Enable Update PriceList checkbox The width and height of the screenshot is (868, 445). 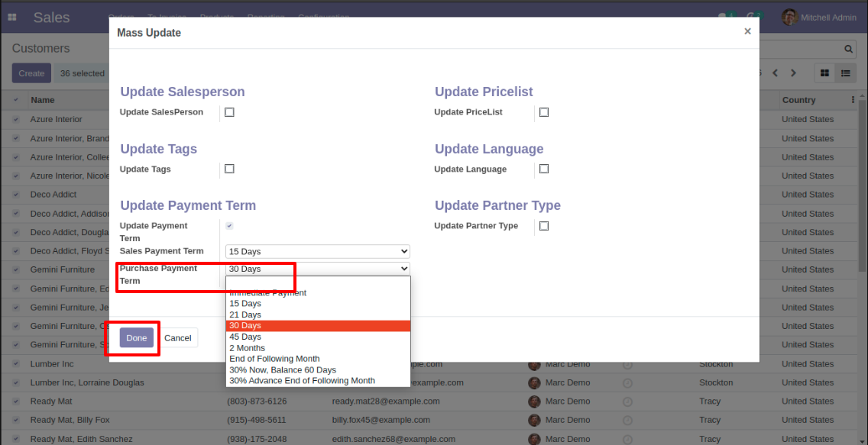tap(543, 112)
